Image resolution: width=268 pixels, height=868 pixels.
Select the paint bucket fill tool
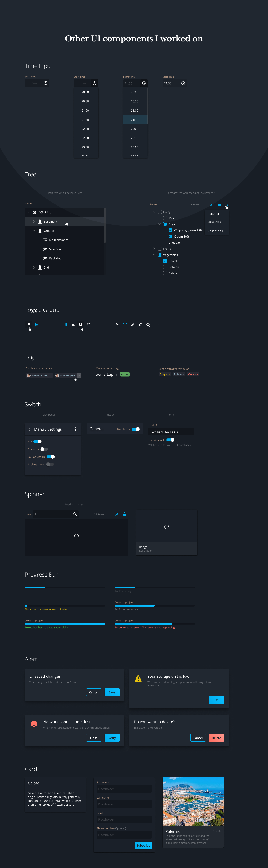[148, 324]
